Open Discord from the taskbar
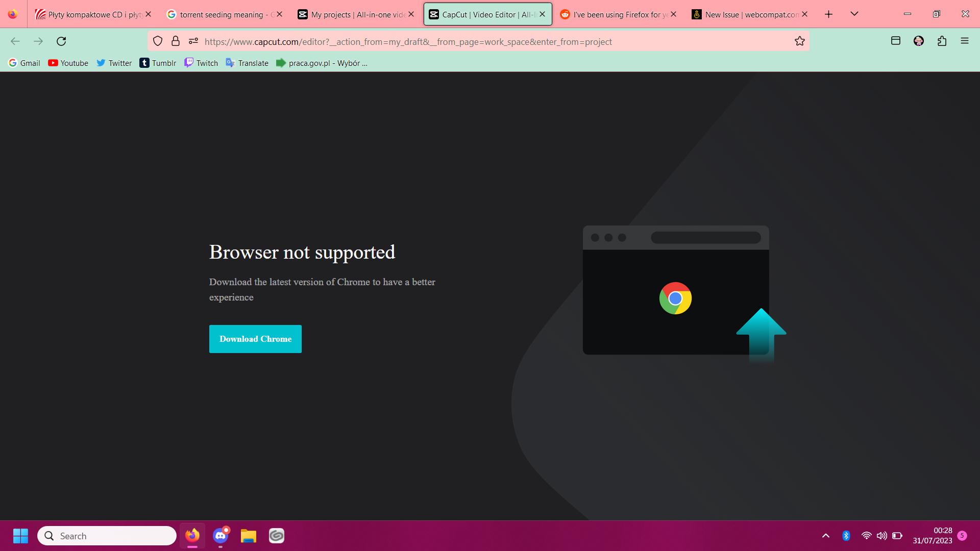The width and height of the screenshot is (980, 551). [x=220, y=536]
